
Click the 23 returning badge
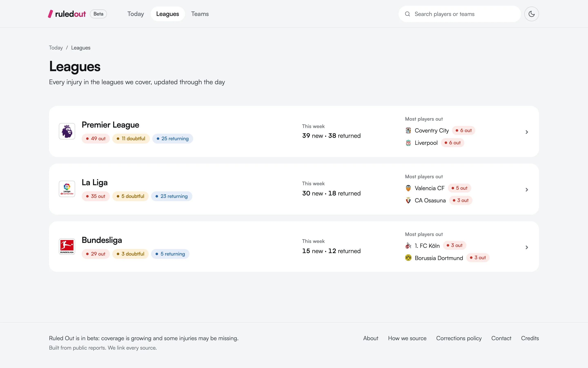(x=171, y=196)
